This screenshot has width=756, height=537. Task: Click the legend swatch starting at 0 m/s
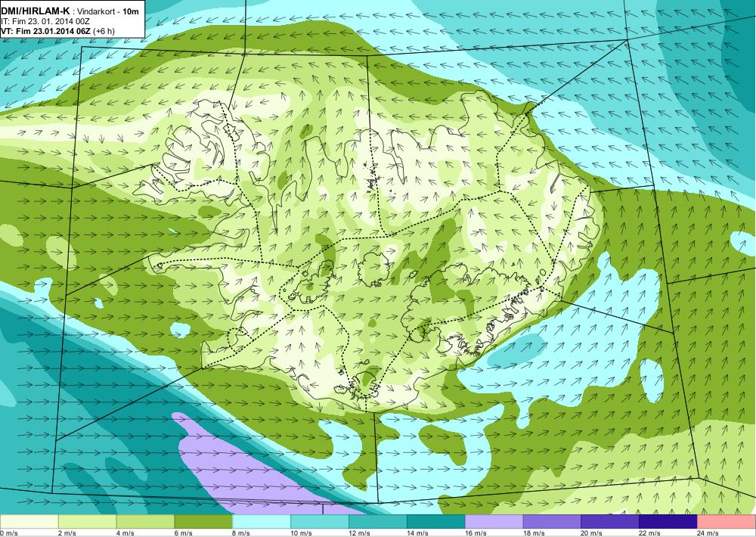(x=29, y=522)
